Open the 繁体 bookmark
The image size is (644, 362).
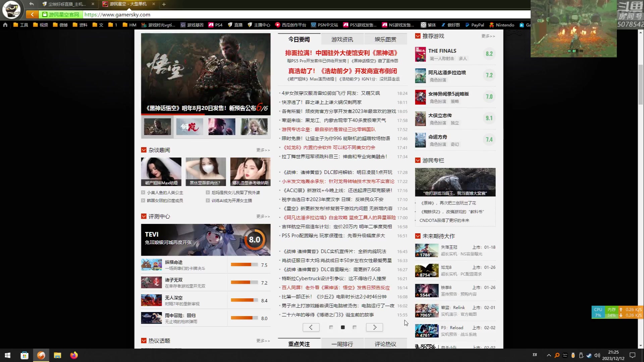point(428,25)
